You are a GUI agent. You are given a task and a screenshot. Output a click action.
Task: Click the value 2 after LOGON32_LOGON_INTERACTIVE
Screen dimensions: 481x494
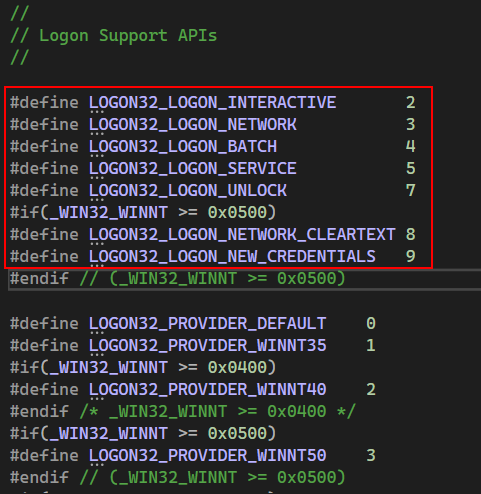411,102
